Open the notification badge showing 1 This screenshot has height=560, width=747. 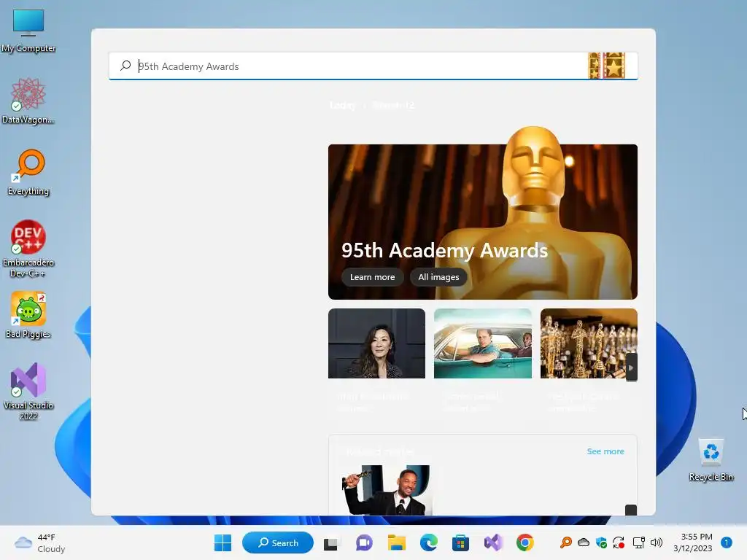click(727, 542)
